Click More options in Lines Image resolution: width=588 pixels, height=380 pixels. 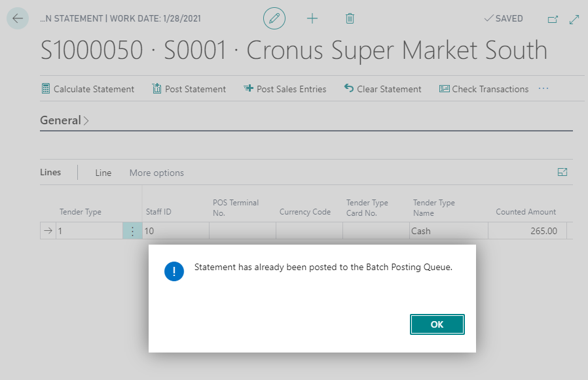[156, 173]
